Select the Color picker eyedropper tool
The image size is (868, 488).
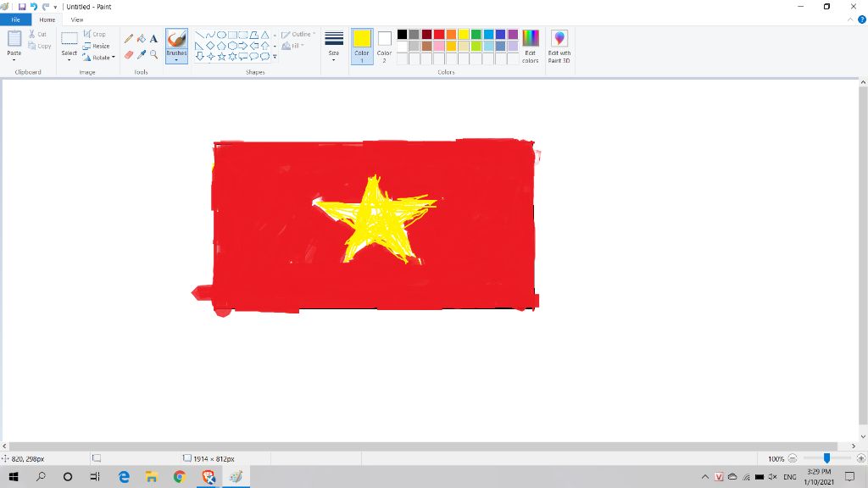pyautogui.click(x=142, y=55)
